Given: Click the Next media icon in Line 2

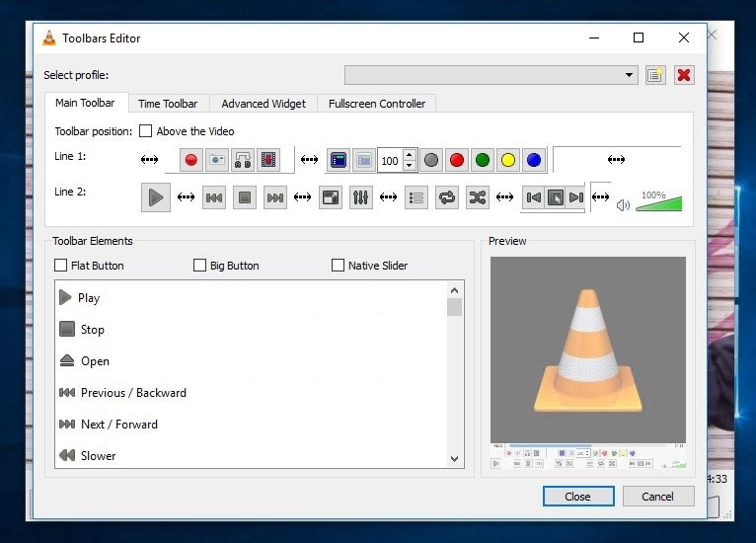Looking at the screenshot, I should click(275, 197).
